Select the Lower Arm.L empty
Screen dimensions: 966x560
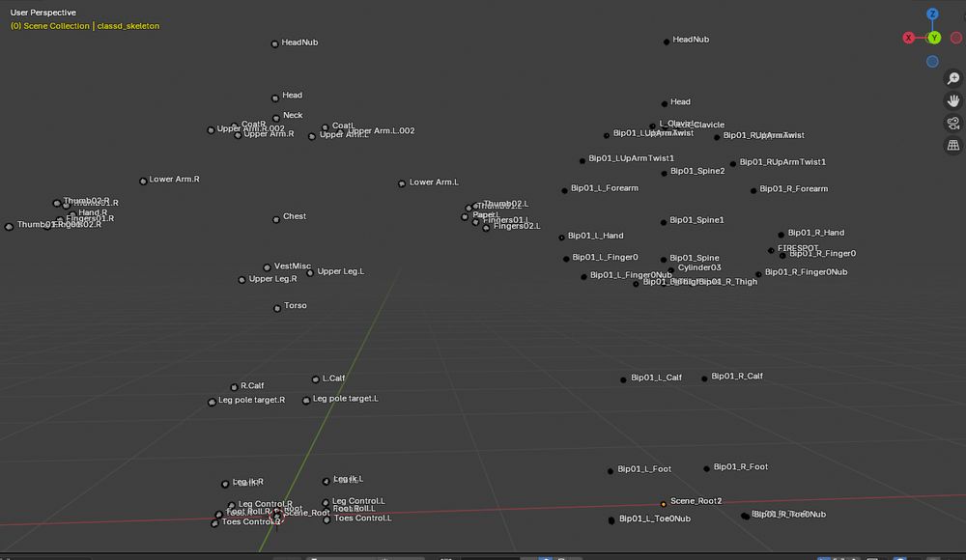pyautogui.click(x=402, y=183)
